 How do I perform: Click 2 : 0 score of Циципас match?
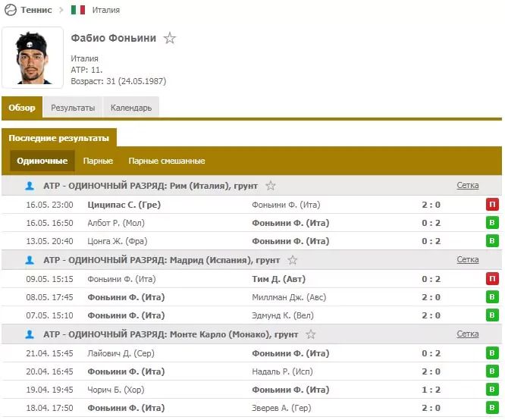(x=431, y=205)
